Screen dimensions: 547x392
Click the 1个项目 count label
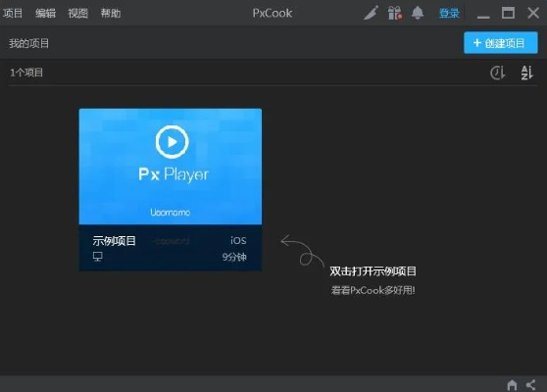(26, 73)
